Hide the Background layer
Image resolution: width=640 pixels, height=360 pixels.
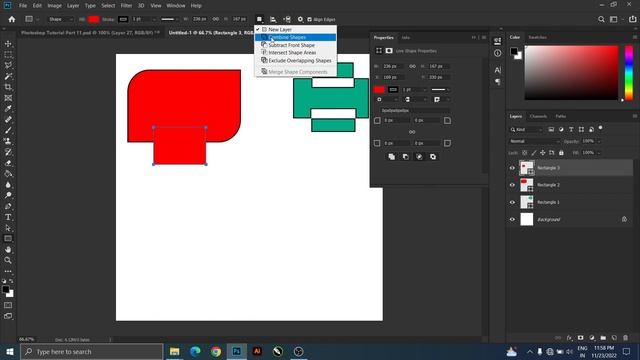(512, 219)
